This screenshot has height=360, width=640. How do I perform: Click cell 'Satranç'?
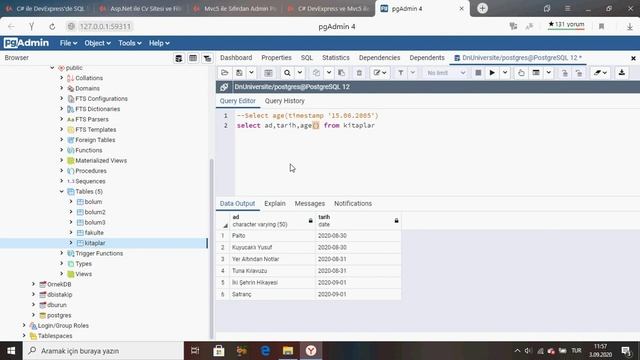[272, 294]
